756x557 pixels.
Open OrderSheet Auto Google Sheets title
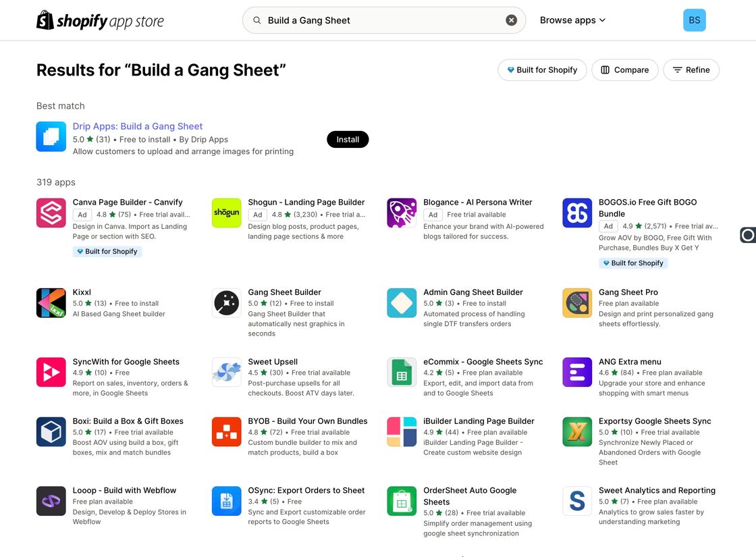tap(470, 496)
